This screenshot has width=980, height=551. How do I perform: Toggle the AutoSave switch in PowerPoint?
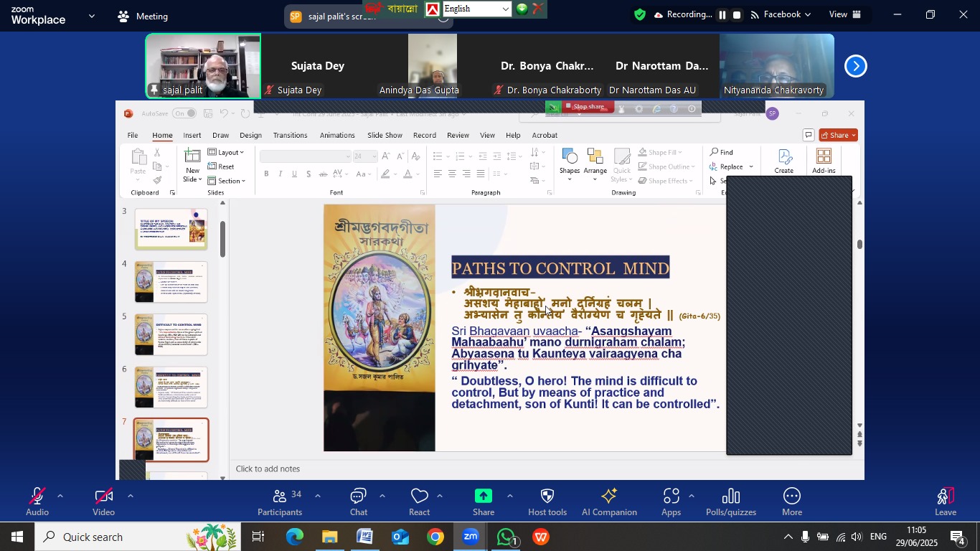coord(184,113)
